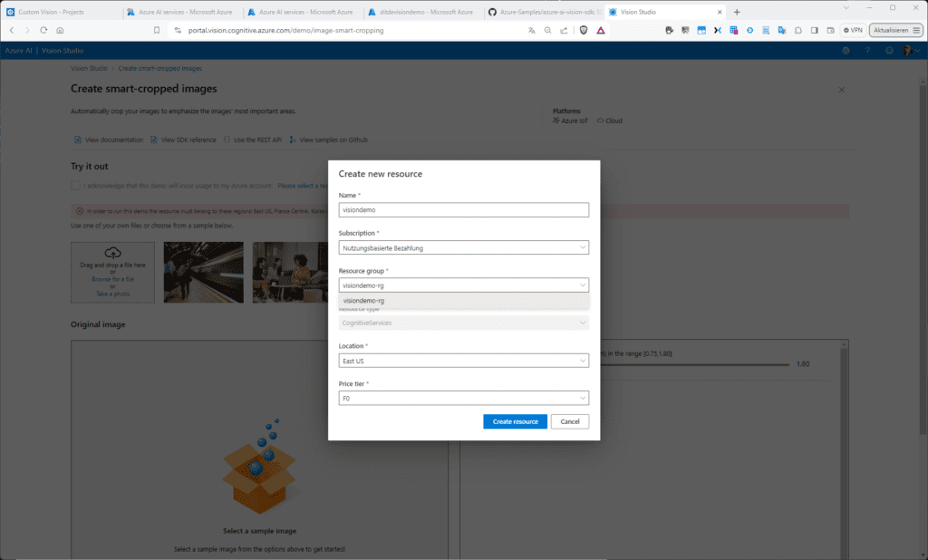
Task: Select the train station sample image
Action: pos(204,273)
